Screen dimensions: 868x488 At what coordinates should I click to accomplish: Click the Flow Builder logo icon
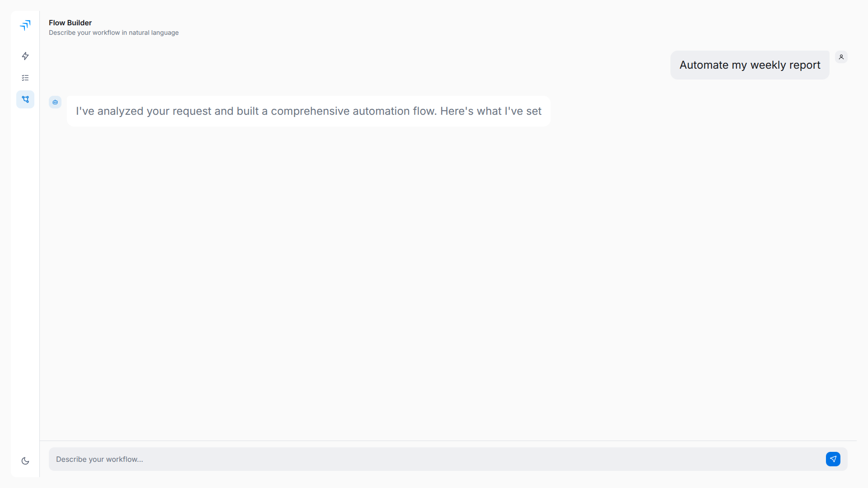(x=25, y=26)
